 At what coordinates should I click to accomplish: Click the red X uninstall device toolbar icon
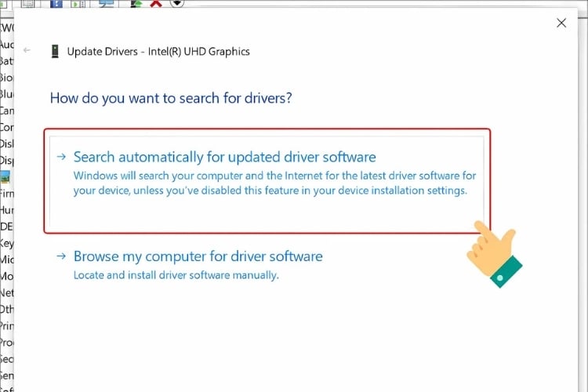(156, 4)
